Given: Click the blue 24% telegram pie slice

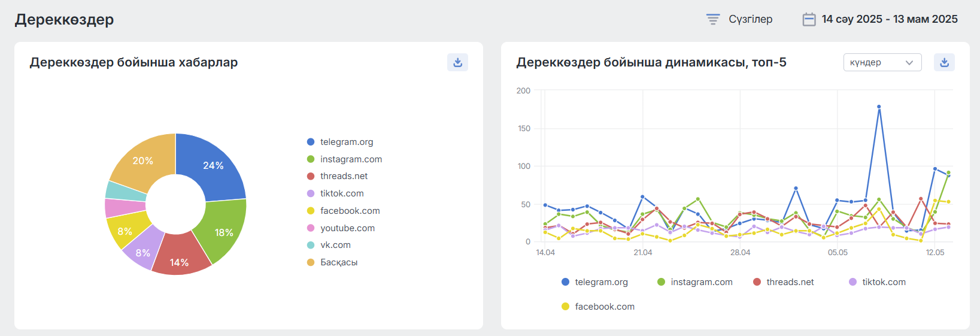Looking at the screenshot, I should point(214,164).
